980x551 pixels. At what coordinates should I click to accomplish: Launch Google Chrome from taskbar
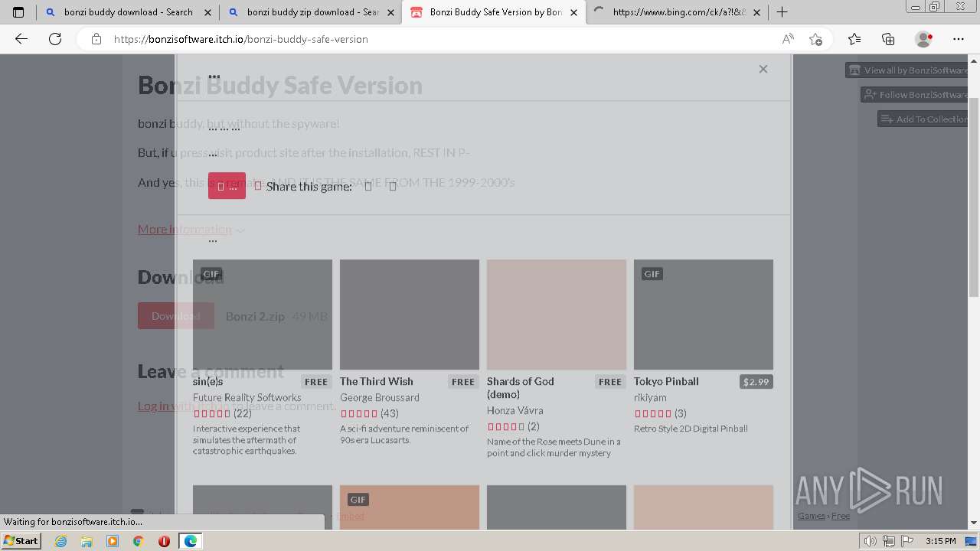click(x=139, y=541)
